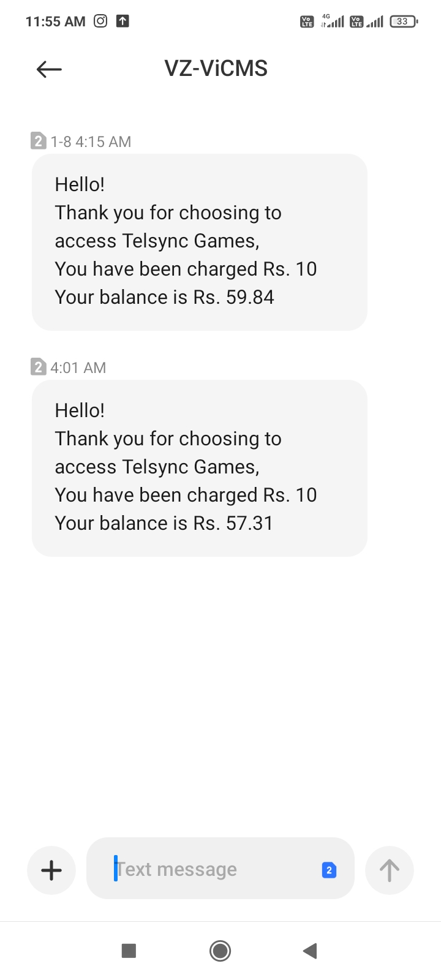Tap the battery indicator showing 33

[403, 21]
